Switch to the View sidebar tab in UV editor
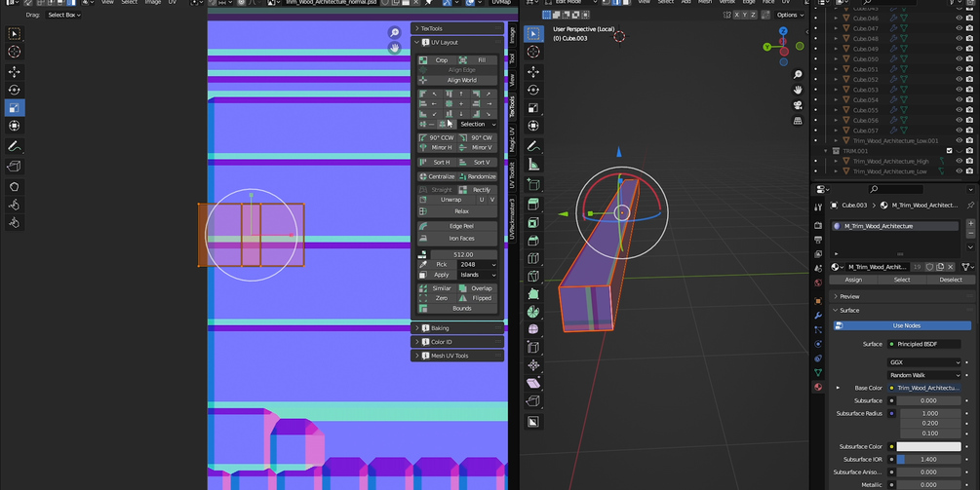Screen dimensions: 980x490 [512, 79]
